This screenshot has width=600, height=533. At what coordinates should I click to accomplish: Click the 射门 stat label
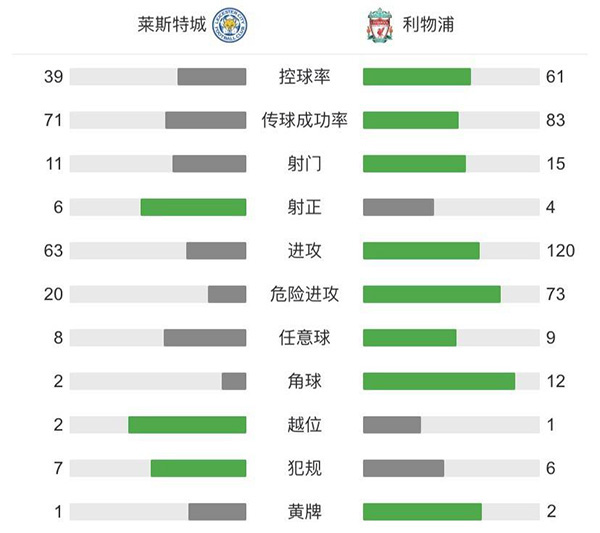305,163
